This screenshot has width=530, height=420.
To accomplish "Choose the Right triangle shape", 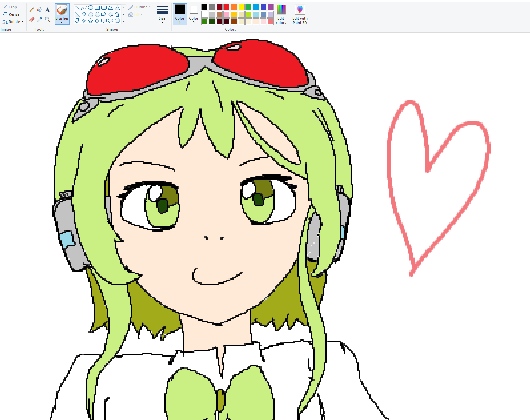I will (77, 14).
